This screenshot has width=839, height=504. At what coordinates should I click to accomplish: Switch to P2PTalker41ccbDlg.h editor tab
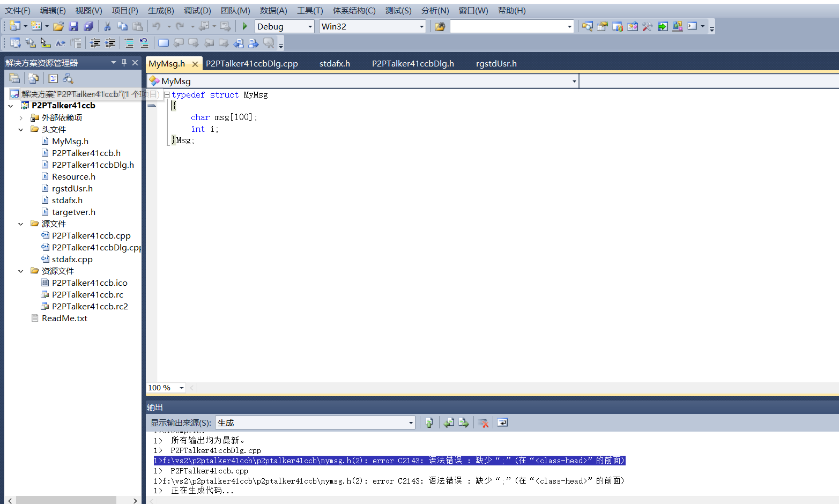coord(413,64)
